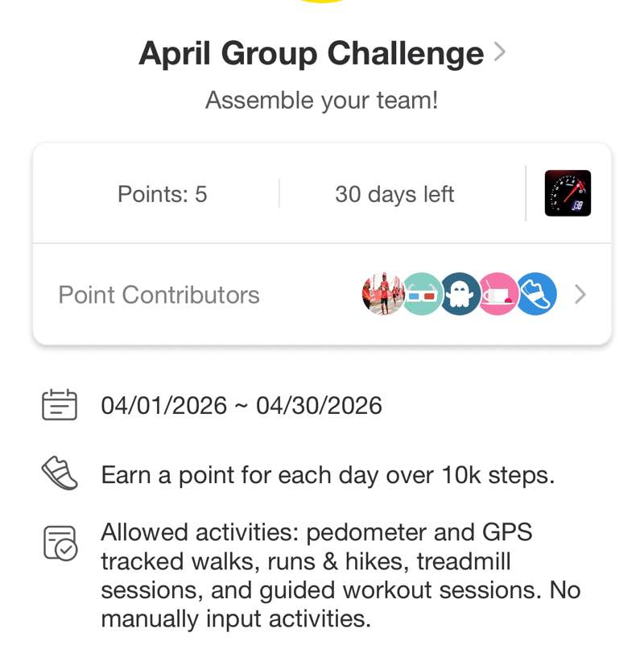Open the April Group Challenge title
644x645 pixels.
312,54
